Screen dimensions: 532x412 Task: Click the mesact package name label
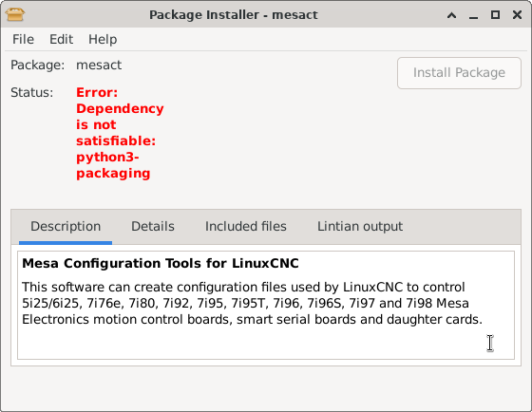(99, 65)
